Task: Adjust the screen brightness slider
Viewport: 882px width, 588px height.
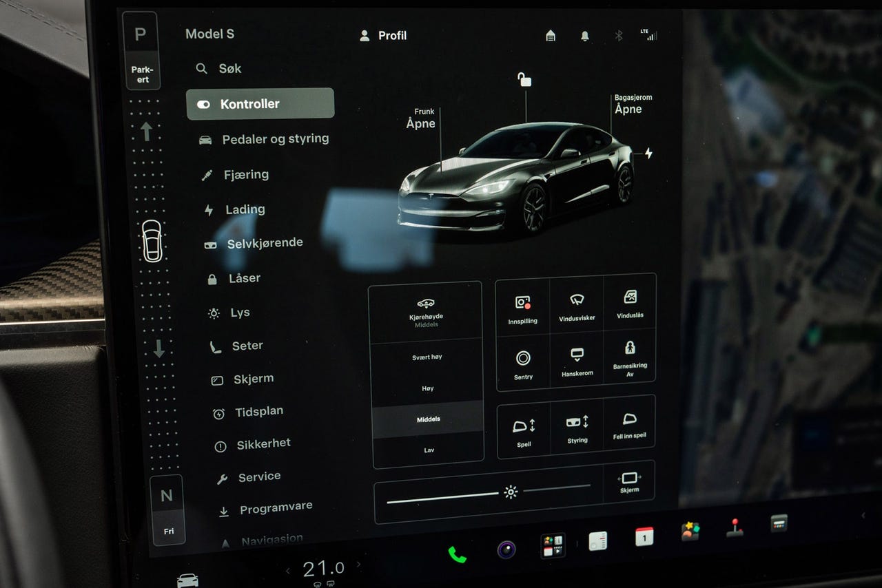Action: (x=489, y=494)
